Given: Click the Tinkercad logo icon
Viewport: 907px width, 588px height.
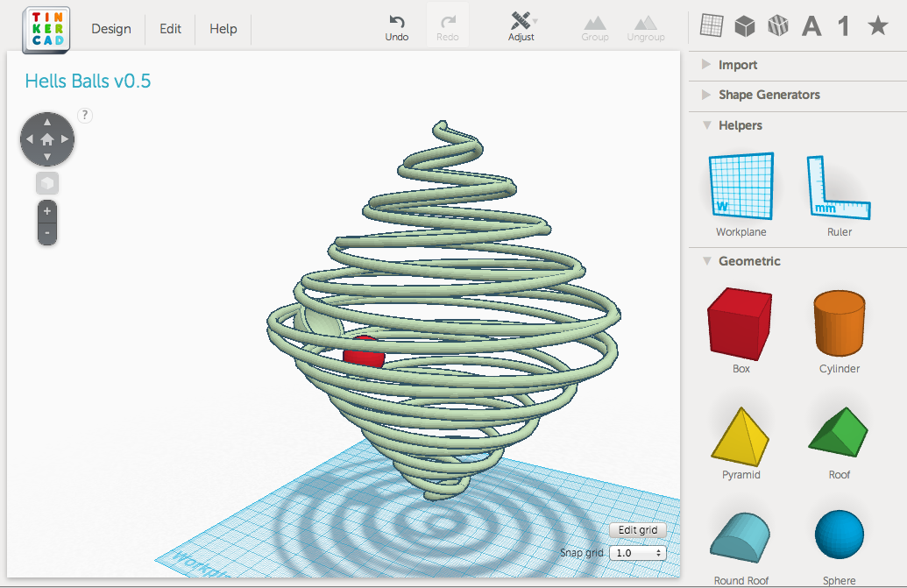Looking at the screenshot, I should click(x=46, y=30).
